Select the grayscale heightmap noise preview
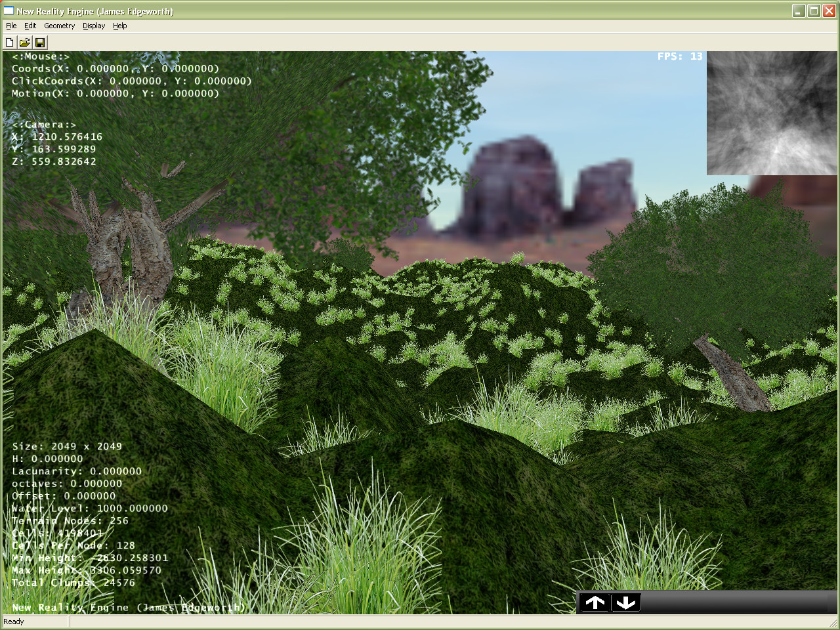The image size is (840, 630). 772,113
